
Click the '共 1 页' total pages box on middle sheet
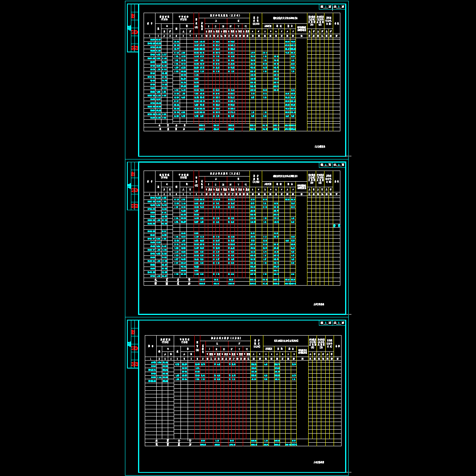click(339, 165)
